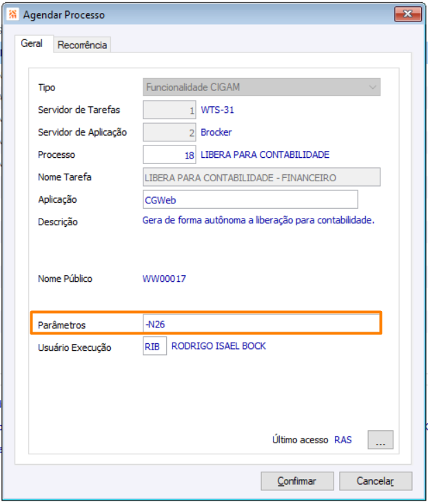The width and height of the screenshot is (428, 504).
Task: Click the CIGAM app icon in title bar
Action: (12, 14)
